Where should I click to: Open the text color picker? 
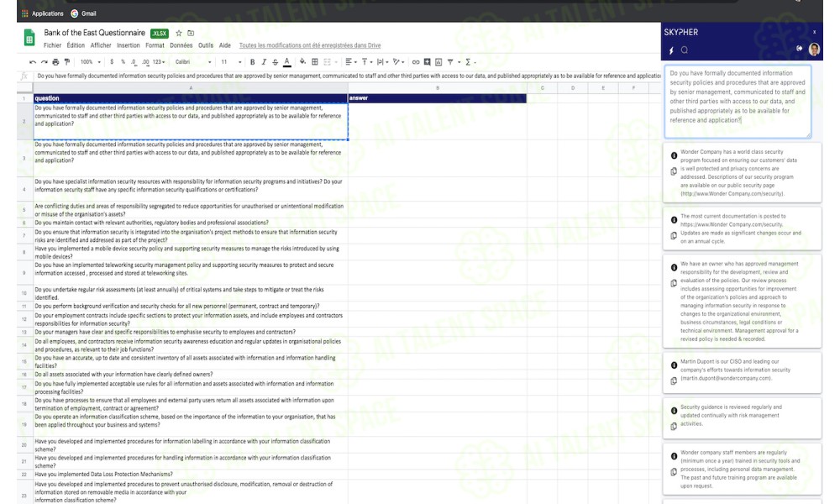(x=287, y=62)
